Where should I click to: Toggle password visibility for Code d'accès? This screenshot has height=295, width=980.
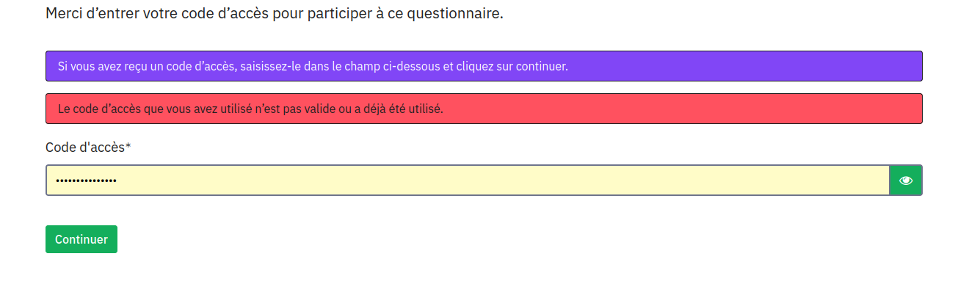[x=906, y=181]
